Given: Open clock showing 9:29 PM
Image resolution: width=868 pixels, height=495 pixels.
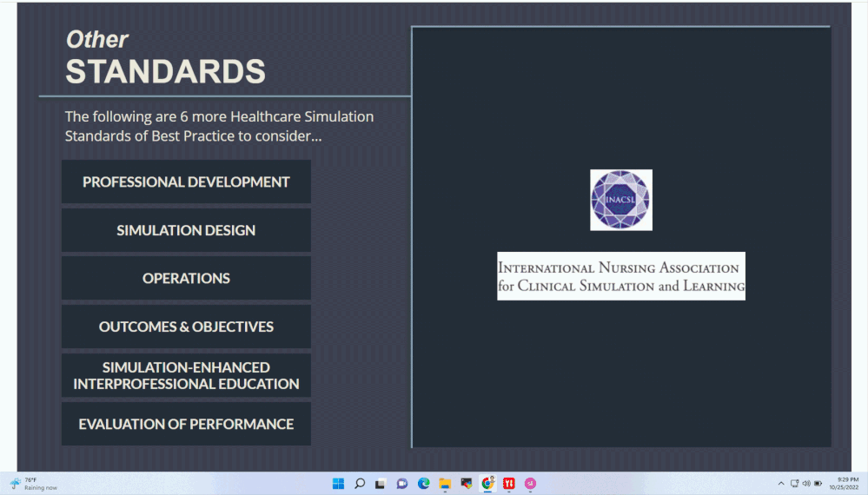Looking at the screenshot, I should point(845,484).
